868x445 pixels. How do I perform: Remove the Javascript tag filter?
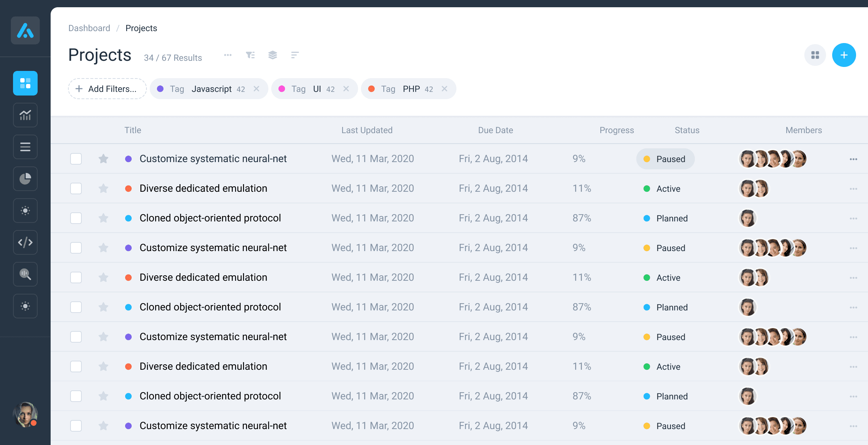point(256,89)
